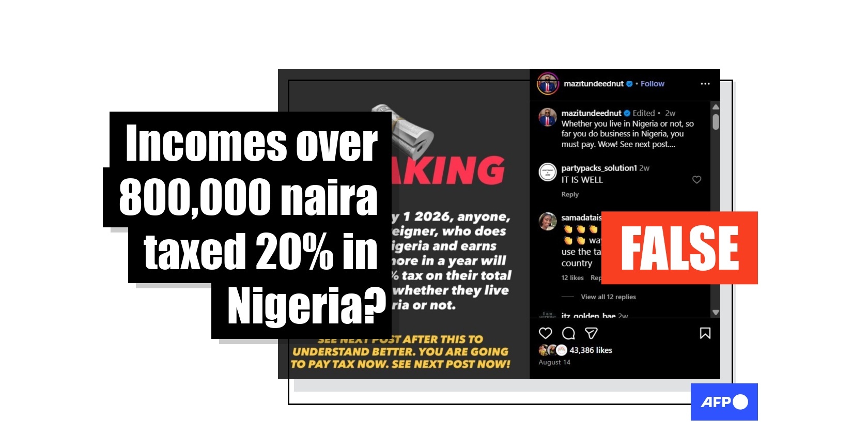Open comments via speech bubble icon

tap(568, 333)
